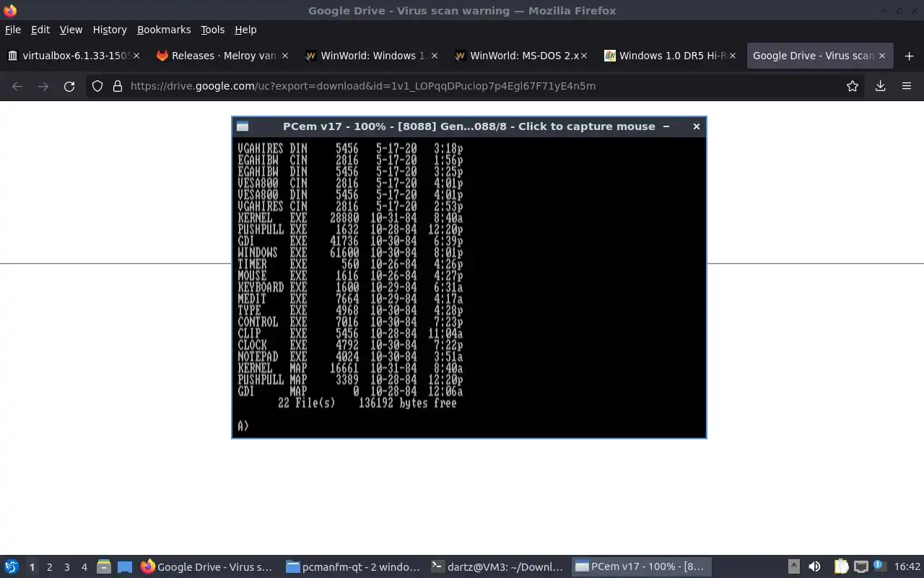The image size is (924, 578).
Task: Click the removable media eject tray icon
Action: [x=794, y=567]
